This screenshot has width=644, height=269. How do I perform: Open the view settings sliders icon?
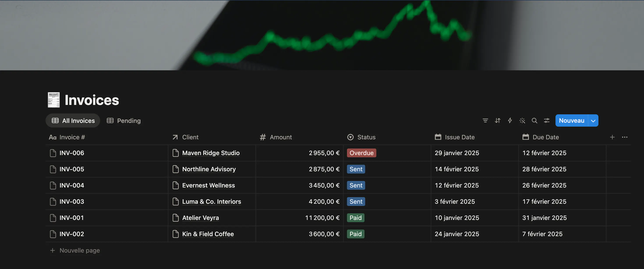(x=547, y=120)
